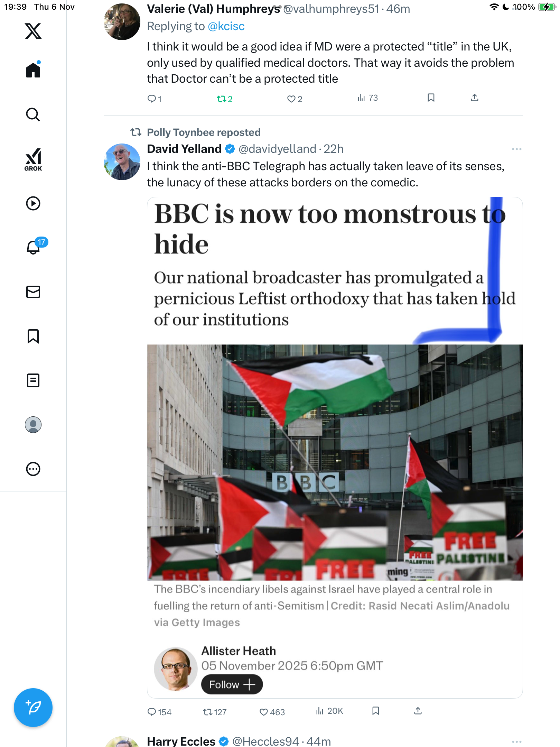This screenshot has height=747, width=560.
Task: Like David Yelland's post
Action: click(x=264, y=712)
